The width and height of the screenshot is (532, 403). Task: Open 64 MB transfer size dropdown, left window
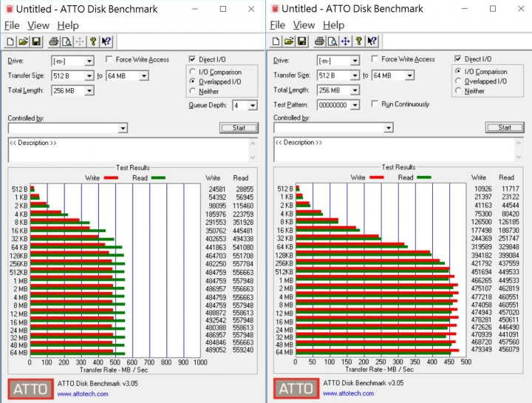(x=144, y=75)
